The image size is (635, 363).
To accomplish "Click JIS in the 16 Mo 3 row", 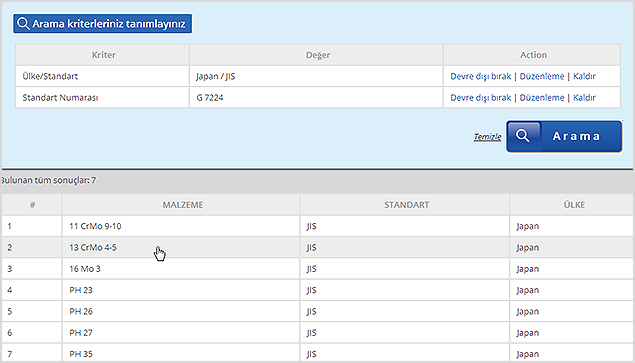I will (x=311, y=269).
